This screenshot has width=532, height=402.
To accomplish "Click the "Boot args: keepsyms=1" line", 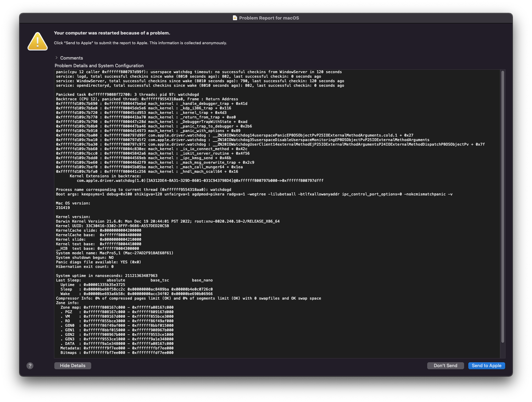I will pos(254,194).
